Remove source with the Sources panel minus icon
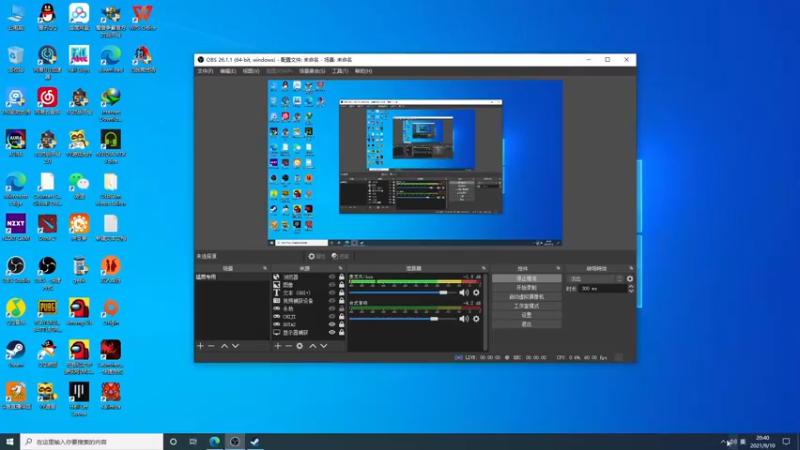This screenshot has width=800, height=450. point(288,346)
